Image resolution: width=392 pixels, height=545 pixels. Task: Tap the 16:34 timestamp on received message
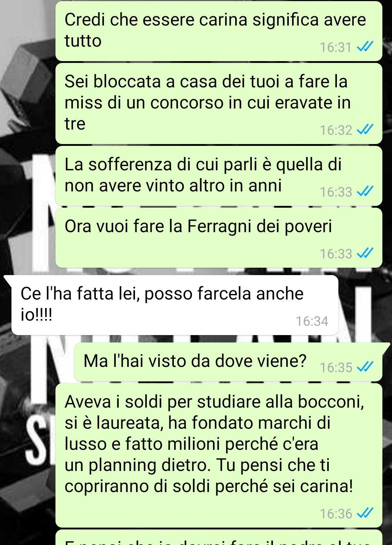pyautogui.click(x=312, y=321)
